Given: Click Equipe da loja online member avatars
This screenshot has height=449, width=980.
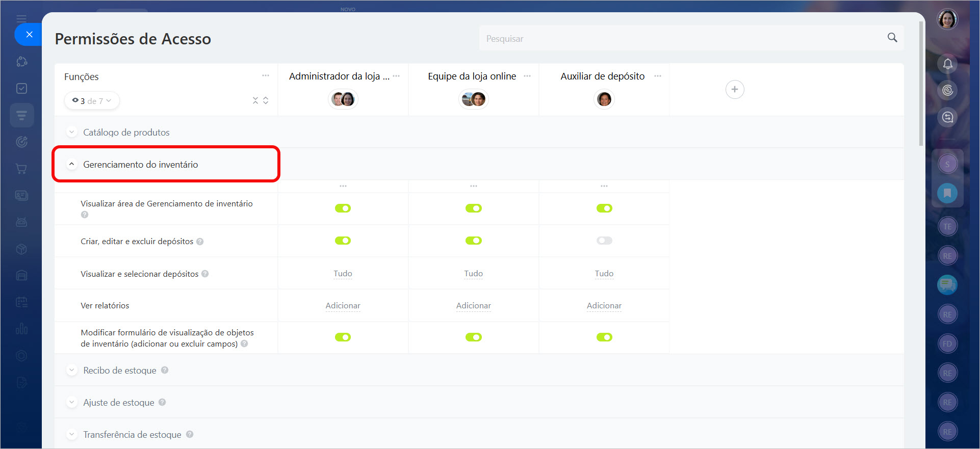Looking at the screenshot, I should 474,99.
